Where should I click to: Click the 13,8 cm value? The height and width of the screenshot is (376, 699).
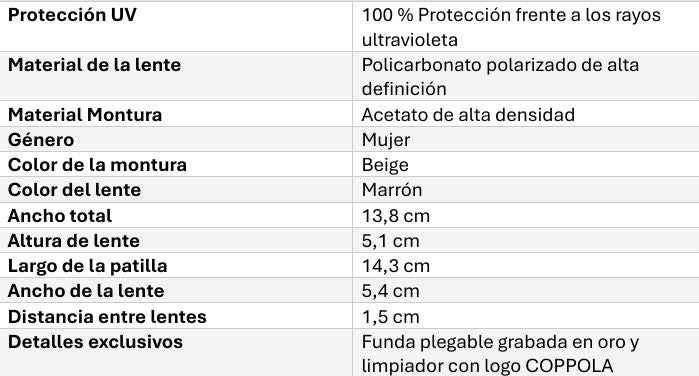coord(396,216)
